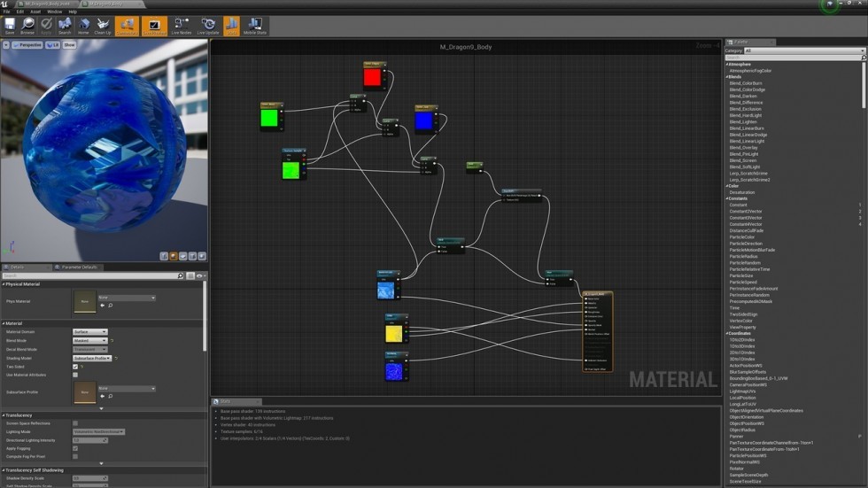Image resolution: width=868 pixels, height=488 pixels.
Task: Toggle the Stats toolbar button
Action: [231, 26]
